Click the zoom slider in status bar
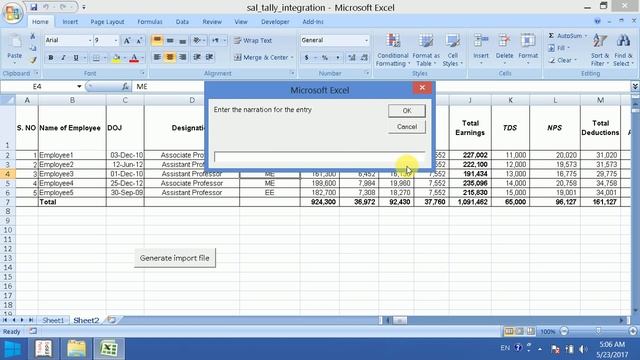This screenshot has height=360, width=640. point(598,331)
